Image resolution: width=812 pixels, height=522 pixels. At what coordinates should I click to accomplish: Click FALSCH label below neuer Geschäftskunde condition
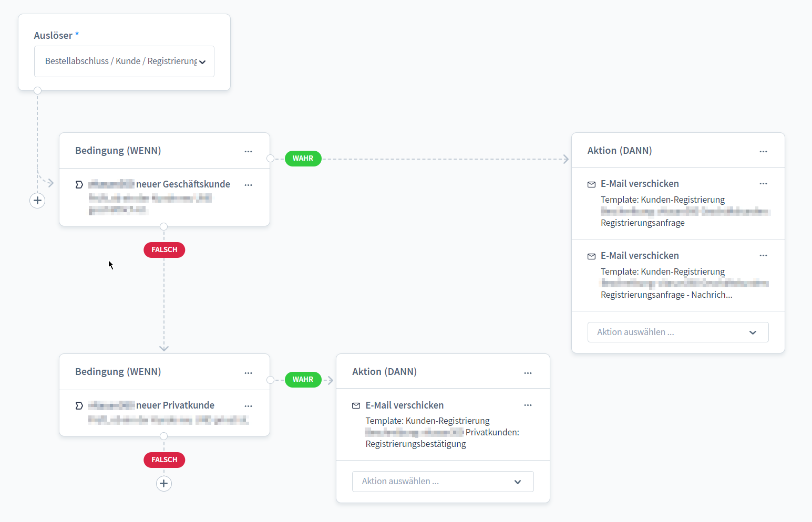click(x=164, y=250)
